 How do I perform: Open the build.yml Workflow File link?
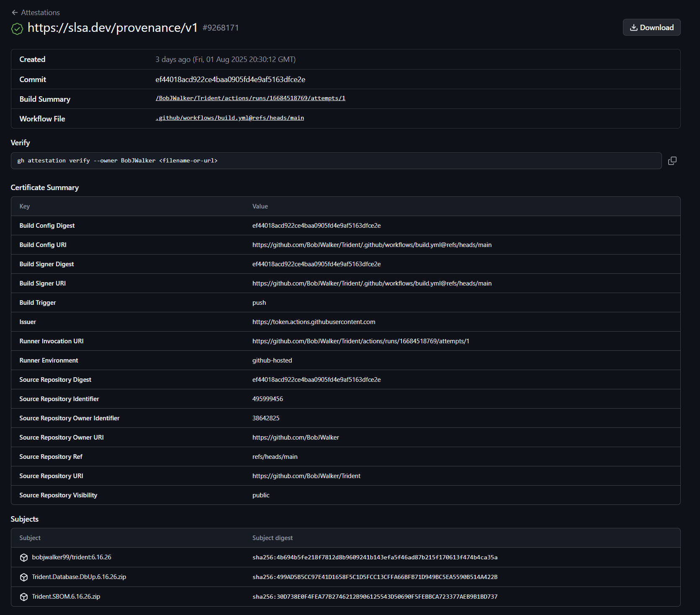pos(229,118)
